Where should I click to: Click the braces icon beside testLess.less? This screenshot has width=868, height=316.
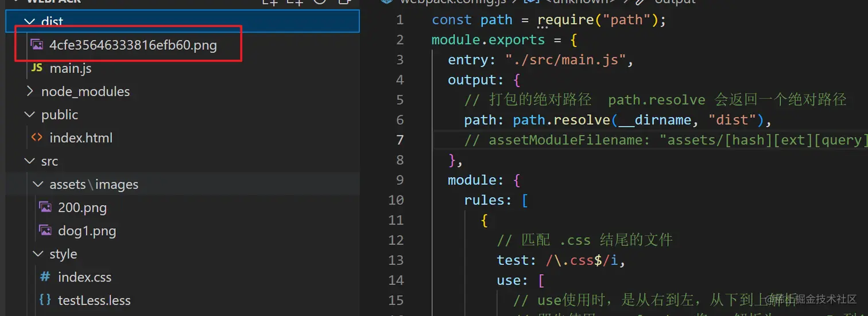pyautogui.click(x=45, y=300)
